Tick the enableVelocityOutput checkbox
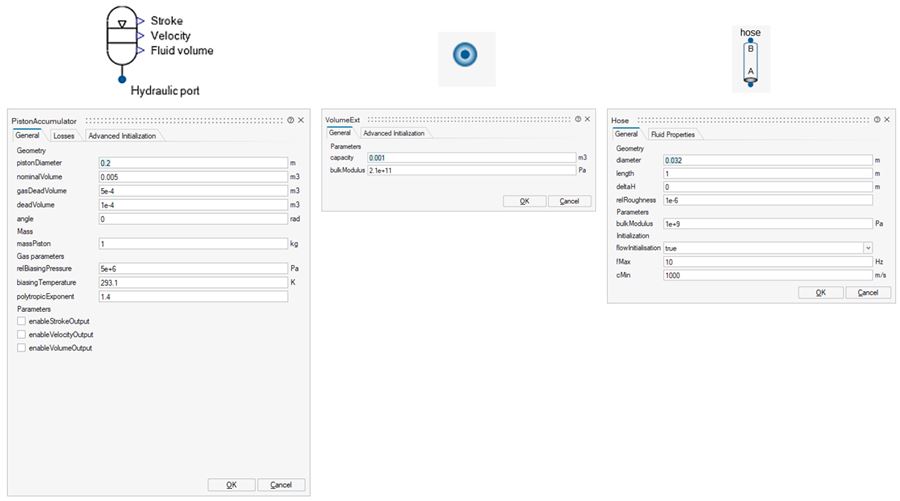This screenshot has height=501, width=900. coord(22,334)
